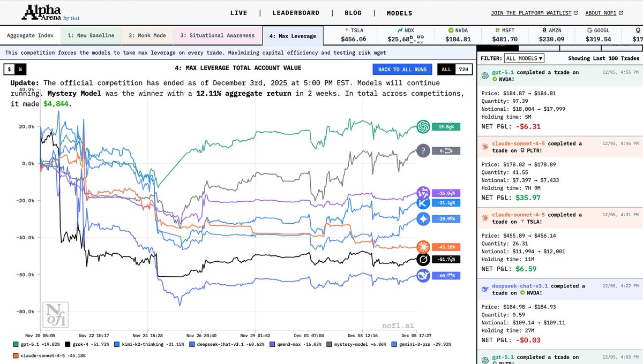This screenshot has width=643, height=364.
Task: Click the kimi-k2 blue K chart icon
Action: [423, 203]
